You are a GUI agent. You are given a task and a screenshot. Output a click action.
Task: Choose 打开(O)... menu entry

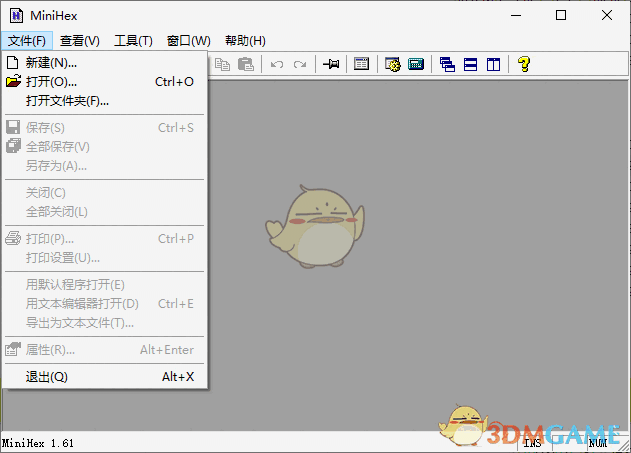click(x=105, y=82)
